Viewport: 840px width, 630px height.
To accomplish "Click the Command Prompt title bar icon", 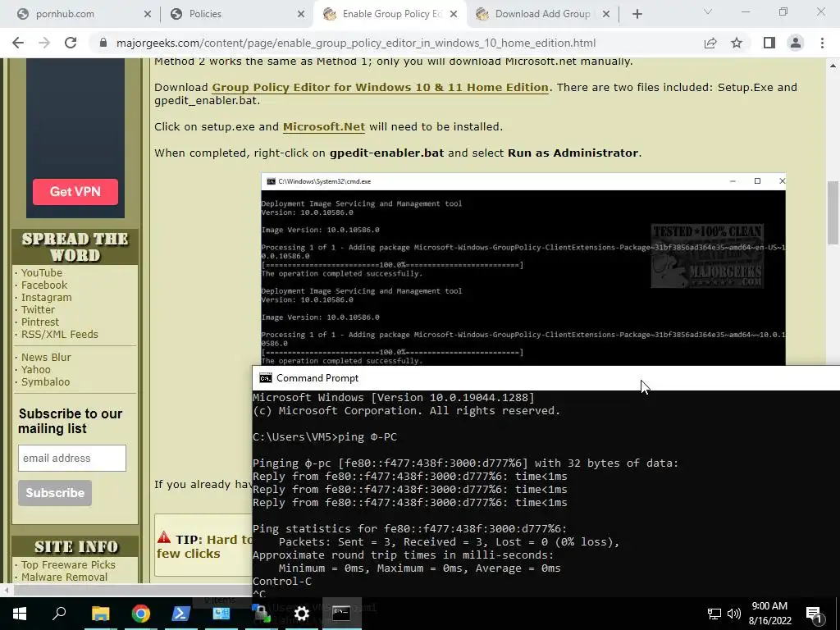I will (x=265, y=378).
